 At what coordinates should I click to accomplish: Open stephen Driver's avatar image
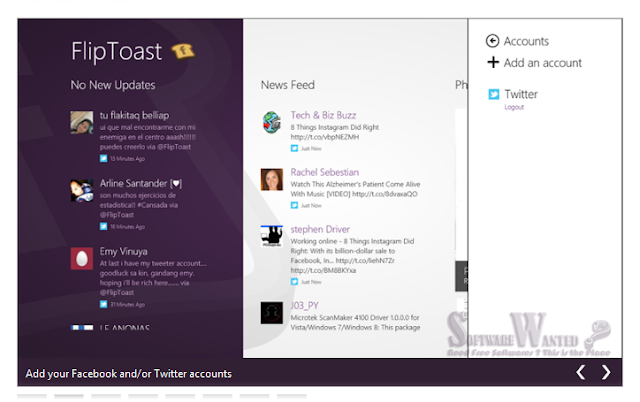point(272,236)
